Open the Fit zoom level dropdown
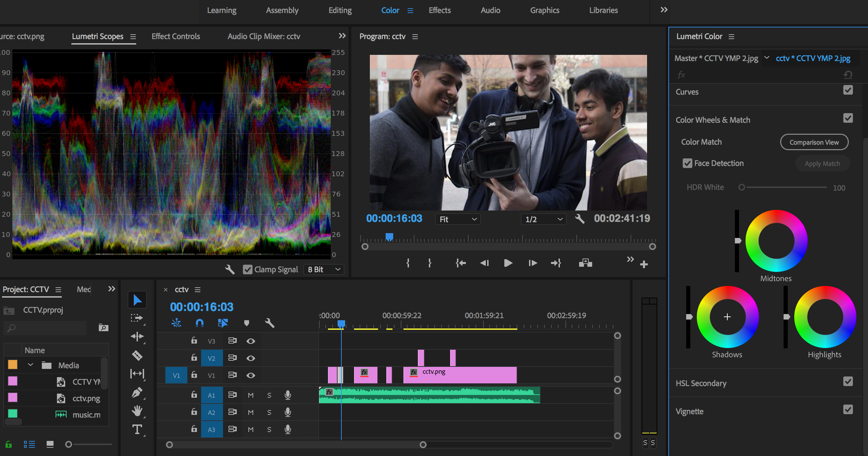This screenshot has height=456, width=868. coord(458,219)
